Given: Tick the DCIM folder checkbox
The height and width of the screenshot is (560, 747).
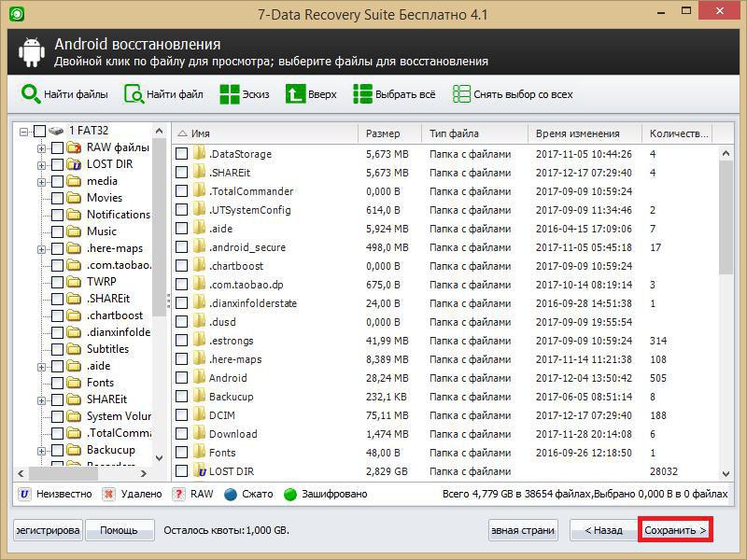Looking at the screenshot, I should tap(181, 414).
